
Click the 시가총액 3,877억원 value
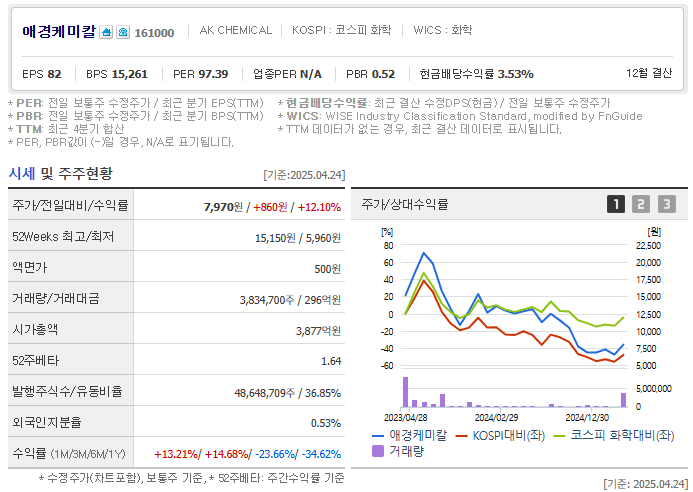point(318,331)
